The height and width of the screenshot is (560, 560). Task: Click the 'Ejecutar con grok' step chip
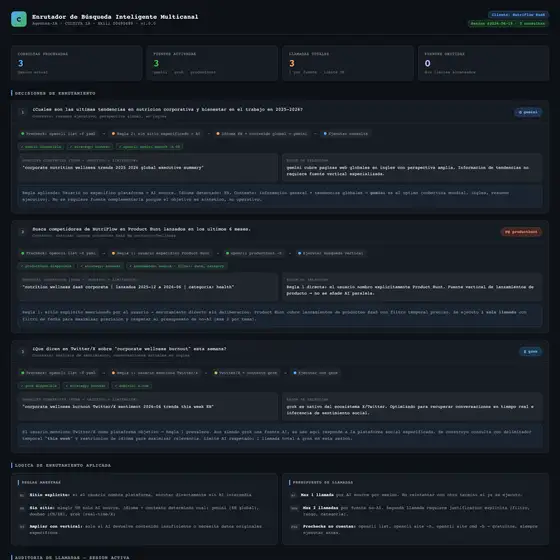[315, 373]
